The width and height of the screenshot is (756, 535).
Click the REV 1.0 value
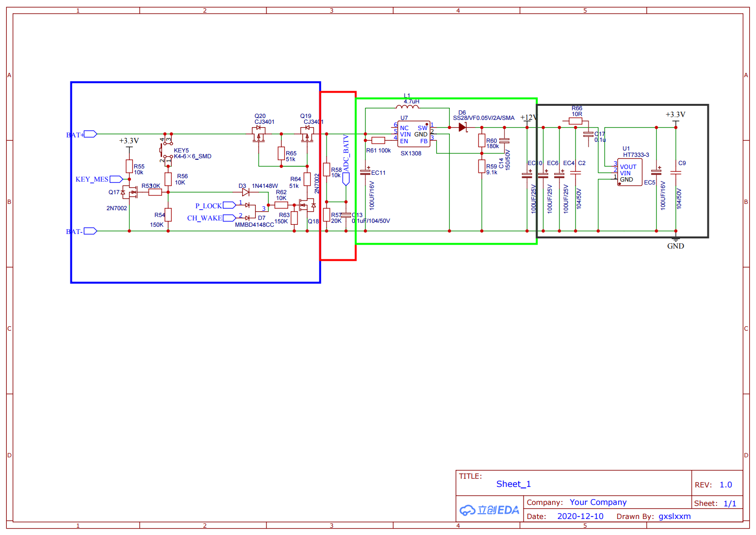pyautogui.click(x=726, y=485)
